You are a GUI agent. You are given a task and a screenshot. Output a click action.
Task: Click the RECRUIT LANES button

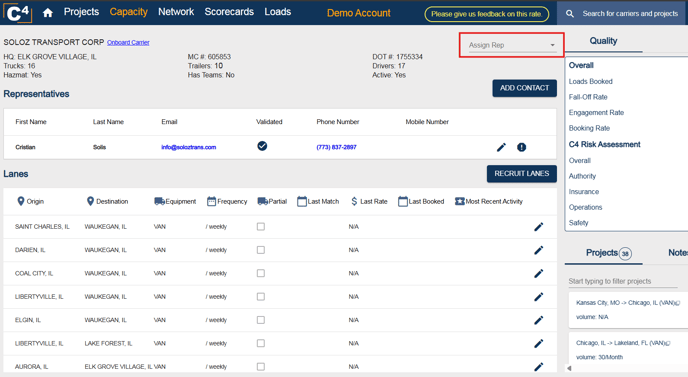tap(522, 174)
